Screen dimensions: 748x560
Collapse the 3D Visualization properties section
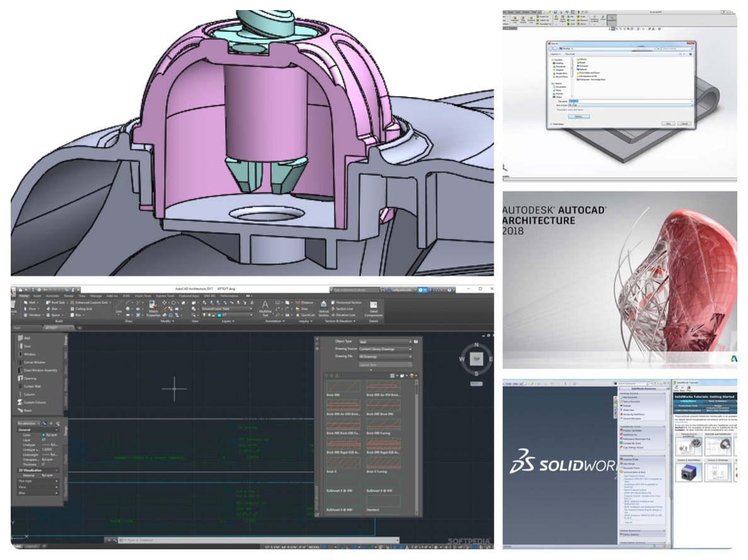click(37, 471)
